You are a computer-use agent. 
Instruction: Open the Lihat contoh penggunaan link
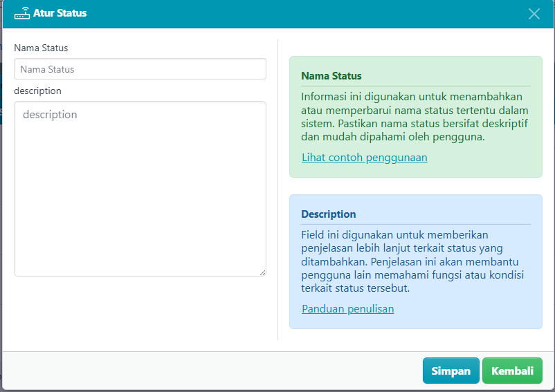click(x=365, y=158)
